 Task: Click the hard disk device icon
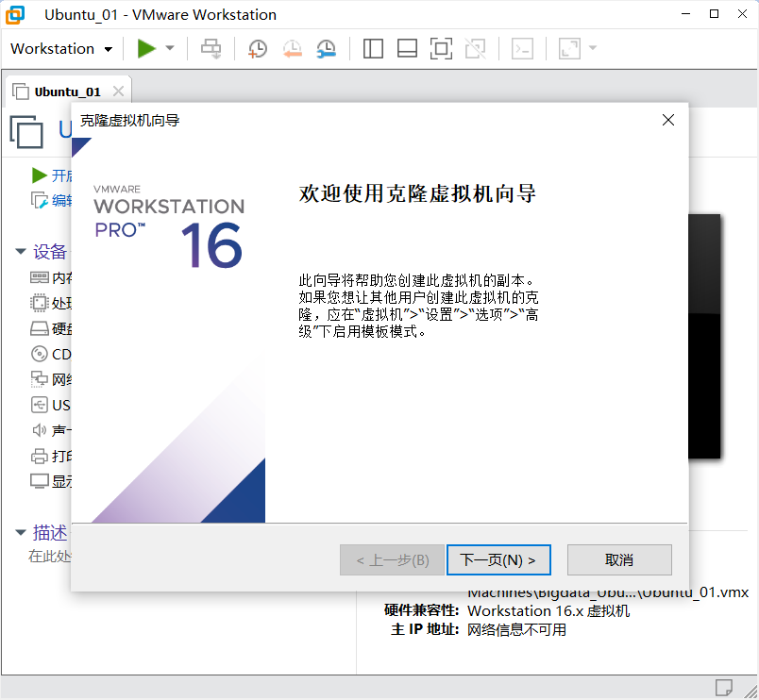coord(40,328)
